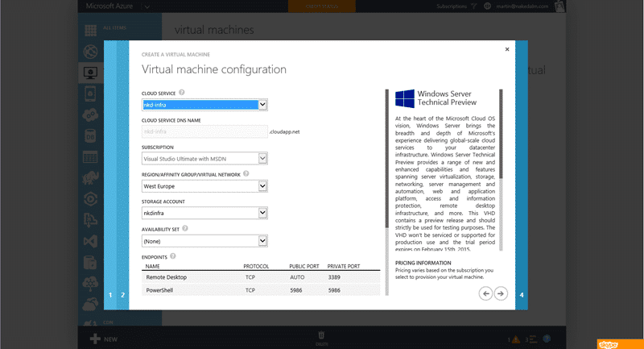This screenshot has height=349, width=644.
Task: Click AUTO public port cell
Action: click(x=297, y=277)
